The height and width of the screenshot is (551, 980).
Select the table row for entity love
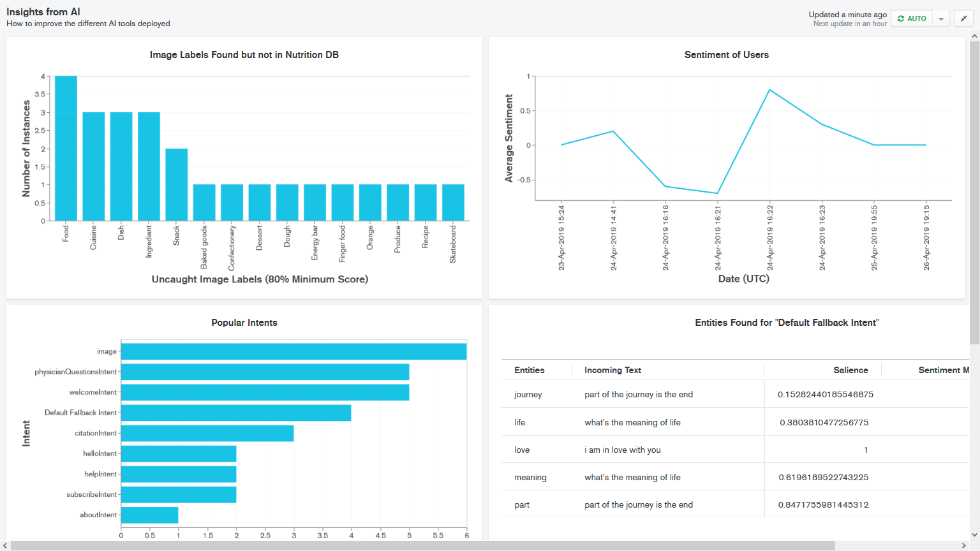click(x=735, y=450)
